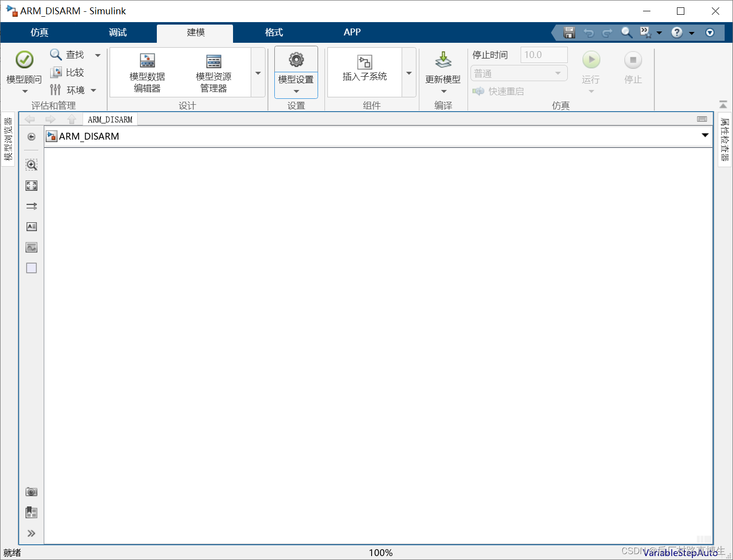Expand the Model Settings dropdown arrow
Screen dimensions: 733x560
(x=296, y=91)
